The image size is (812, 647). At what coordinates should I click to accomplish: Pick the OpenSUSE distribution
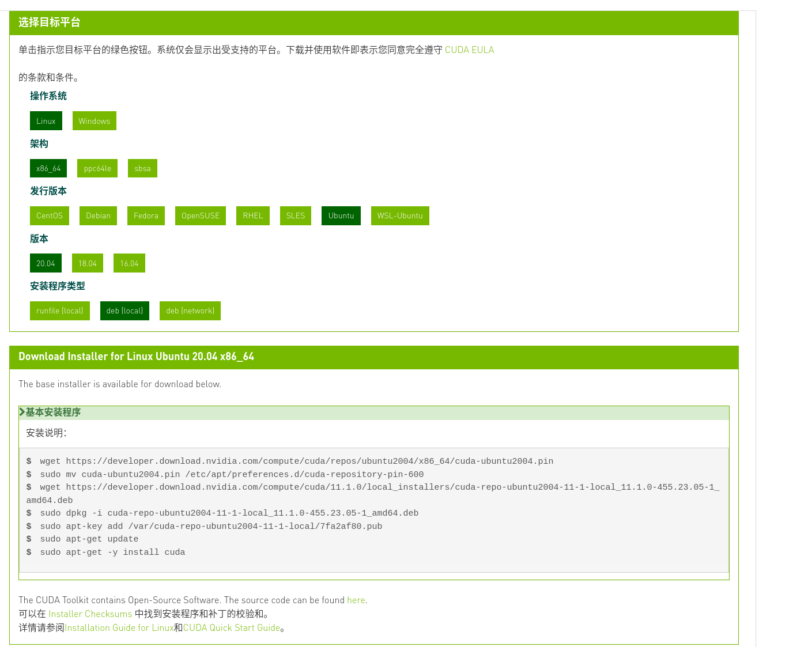(201, 215)
